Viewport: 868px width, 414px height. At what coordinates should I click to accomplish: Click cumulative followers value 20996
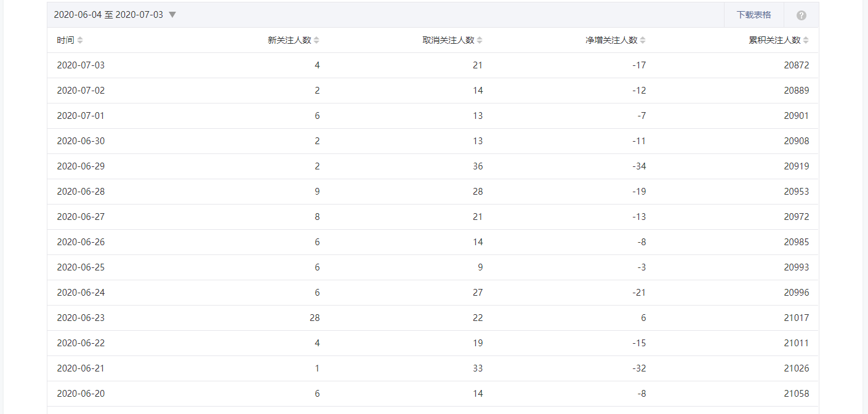coord(797,293)
